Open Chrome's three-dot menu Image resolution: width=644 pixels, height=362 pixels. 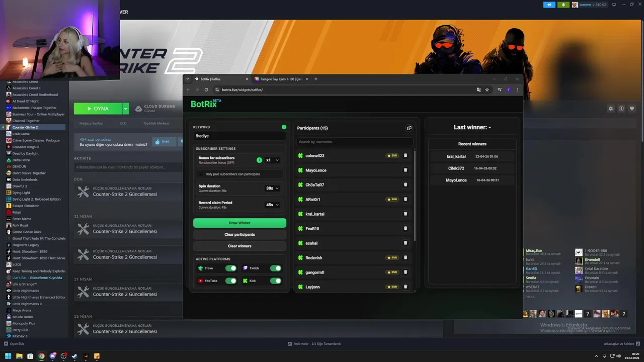518,90
